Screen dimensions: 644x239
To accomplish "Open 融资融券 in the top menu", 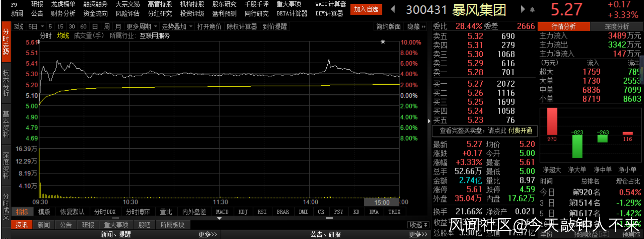I will coord(95,4).
